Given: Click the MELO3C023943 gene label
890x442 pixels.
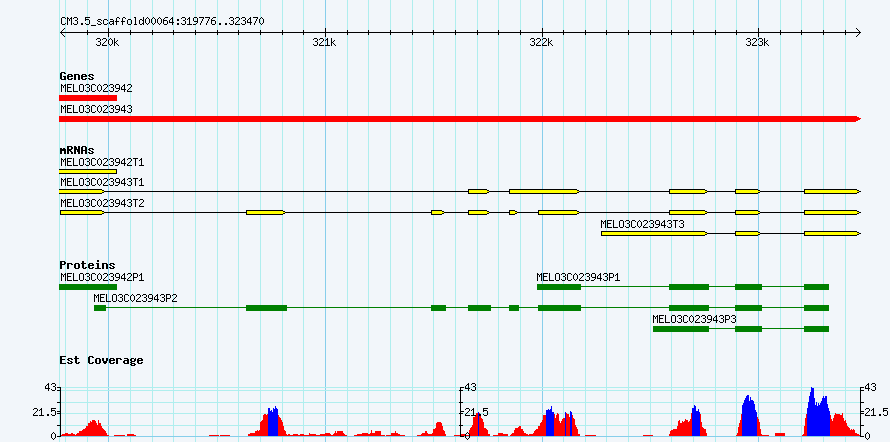Looking at the screenshot, I should (96, 109).
